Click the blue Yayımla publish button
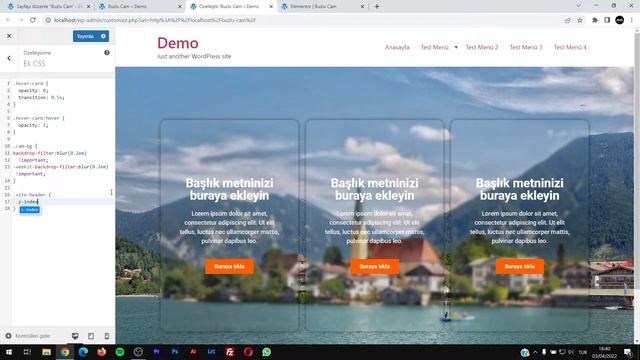Viewport: 640px width, 360px height. 86,36
